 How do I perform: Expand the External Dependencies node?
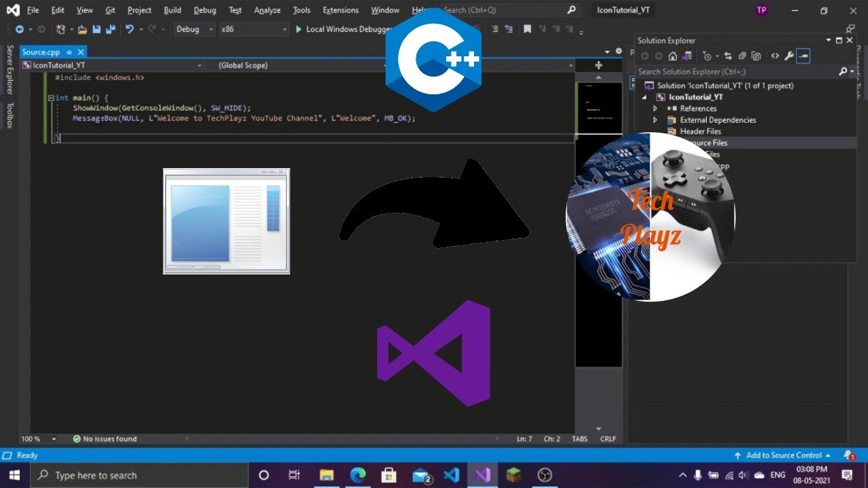pos(655,120)
